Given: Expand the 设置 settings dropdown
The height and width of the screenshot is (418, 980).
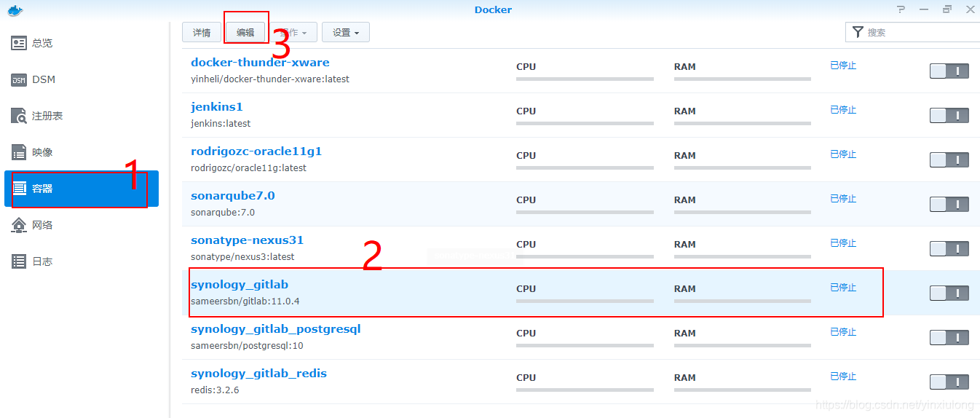Looking at the screenshot, I should (346, 32).
